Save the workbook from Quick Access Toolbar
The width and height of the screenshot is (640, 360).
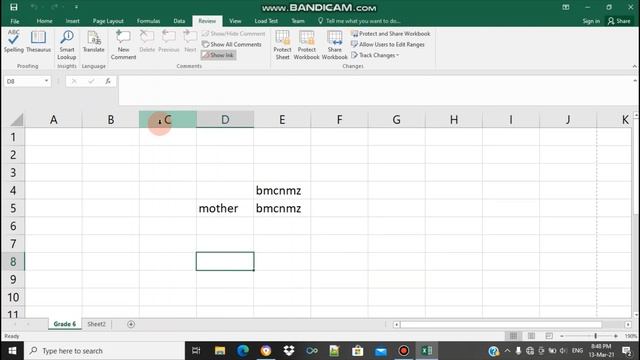coord(13,7)
